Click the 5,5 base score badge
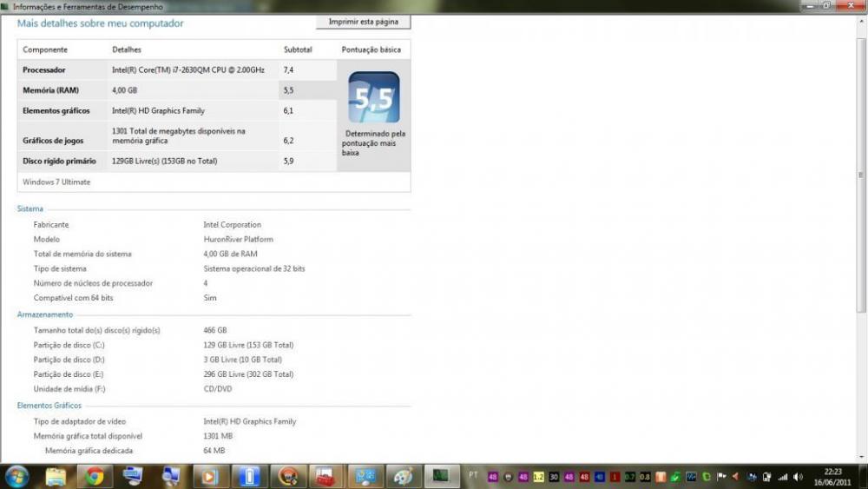 pos(373,98)
